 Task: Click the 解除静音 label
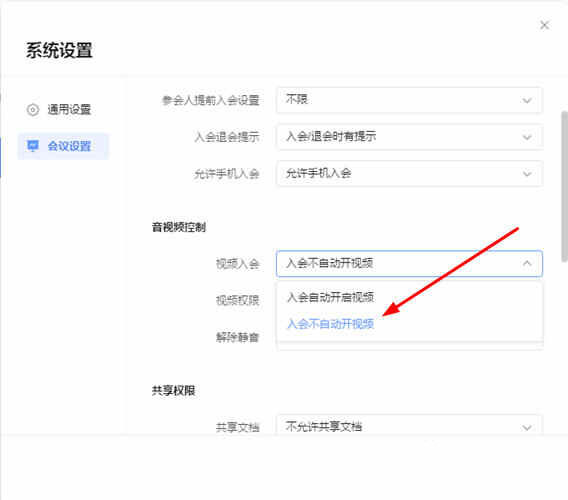(237, 337)
